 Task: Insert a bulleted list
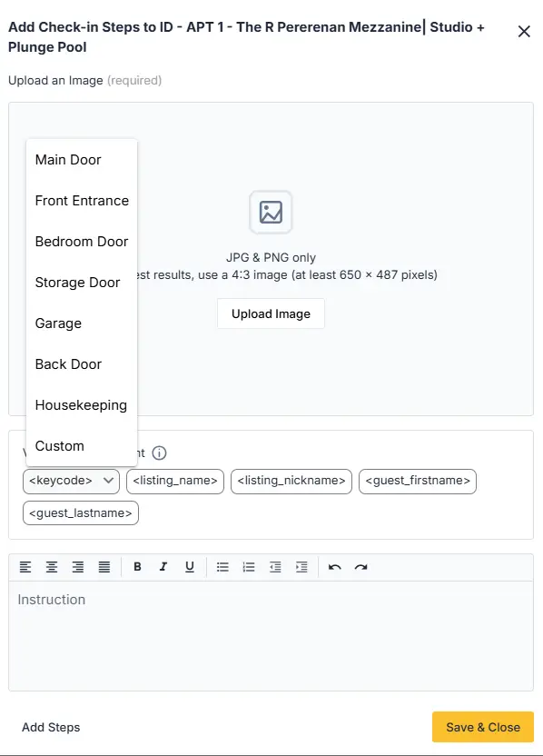click(x=222, y=567)
